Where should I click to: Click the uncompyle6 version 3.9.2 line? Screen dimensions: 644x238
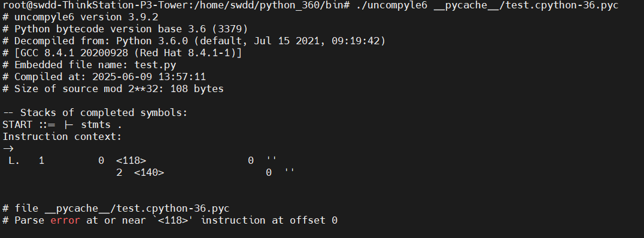(80, 17)
